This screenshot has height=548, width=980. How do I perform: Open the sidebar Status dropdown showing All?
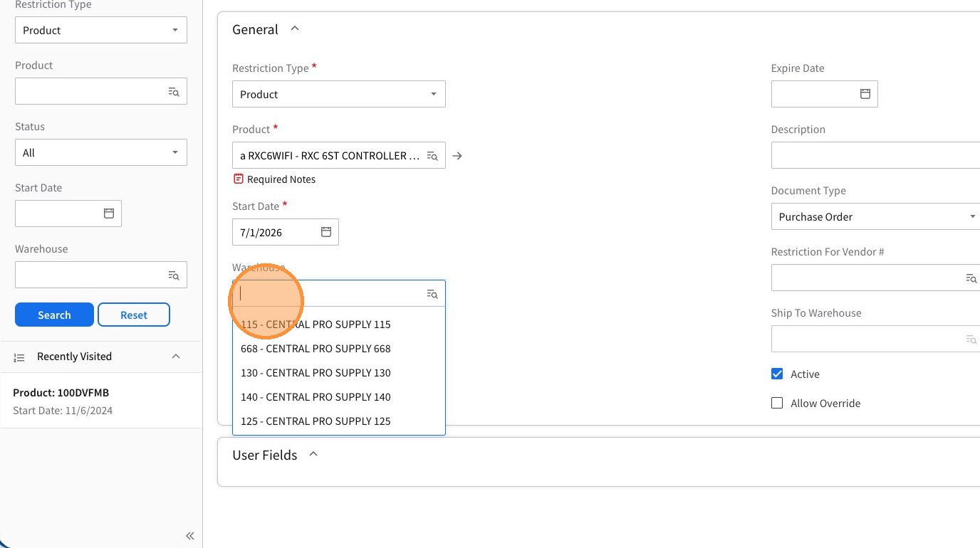(101, 152)
